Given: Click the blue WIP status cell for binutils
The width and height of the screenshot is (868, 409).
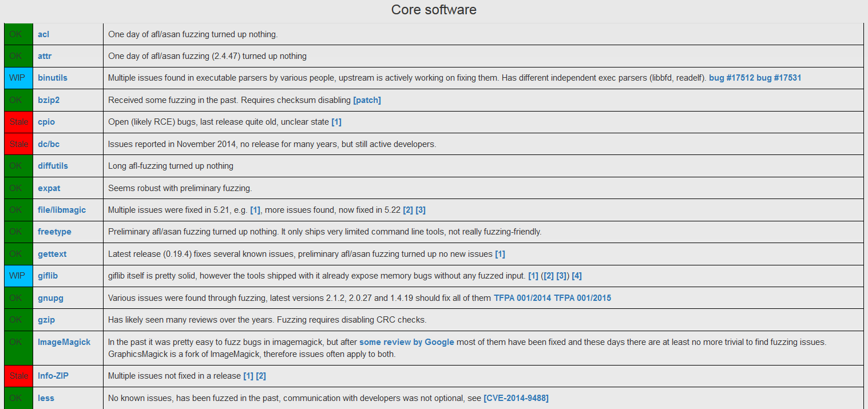Looking at the screenshot, I should [x=18, y=78].
